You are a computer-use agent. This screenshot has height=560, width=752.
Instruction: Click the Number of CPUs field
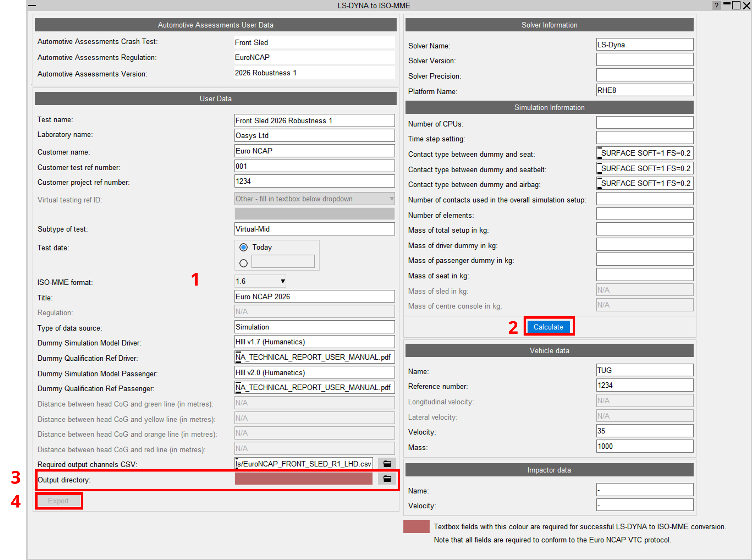coord(645,122)
